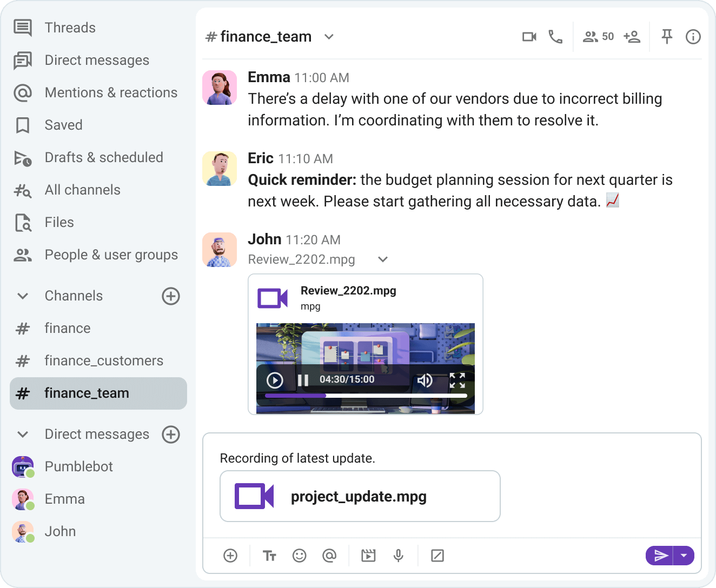Pause the Review_2202.mpg playback

tap(303, 380)
